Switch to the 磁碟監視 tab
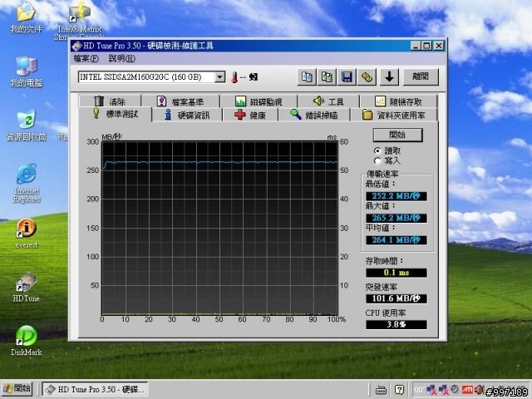The image size is (532, 399). [259, 101]
